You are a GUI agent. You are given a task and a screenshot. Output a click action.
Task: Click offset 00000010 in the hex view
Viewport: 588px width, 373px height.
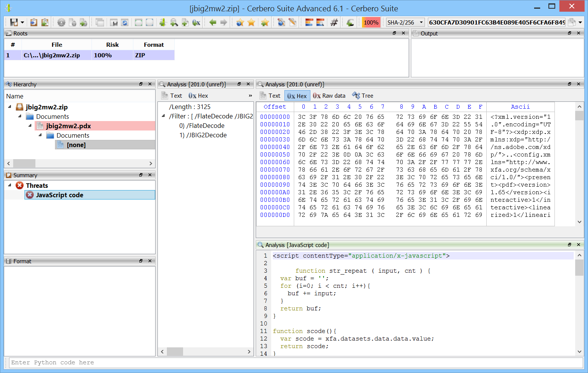click(275, 124)
